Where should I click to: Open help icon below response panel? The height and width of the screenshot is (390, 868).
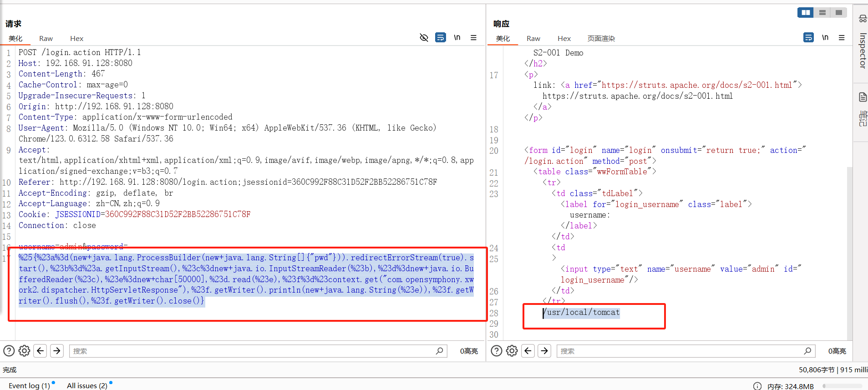tap(497, 351)
